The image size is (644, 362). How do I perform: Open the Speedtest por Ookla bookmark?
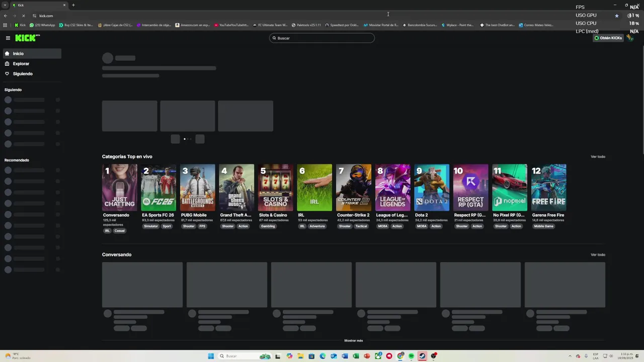tap(342, 25)
